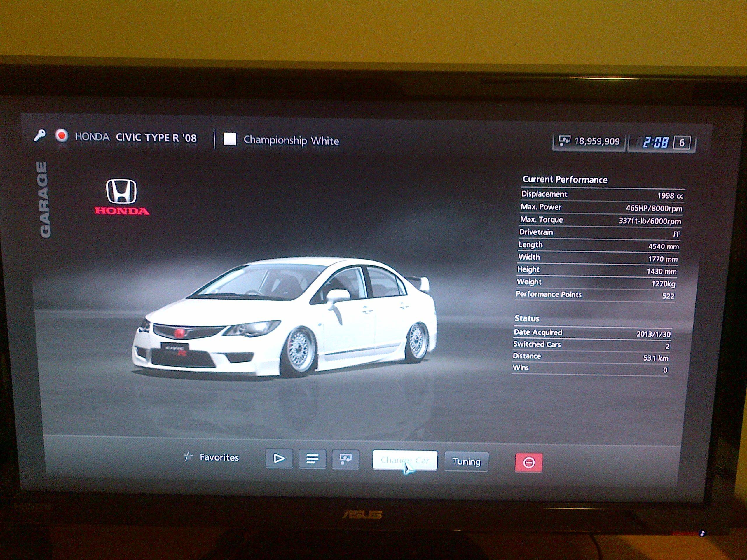Click the key icon beside Honda
The height and width of the screenshot is (560, 747).
tap(40, 136)
